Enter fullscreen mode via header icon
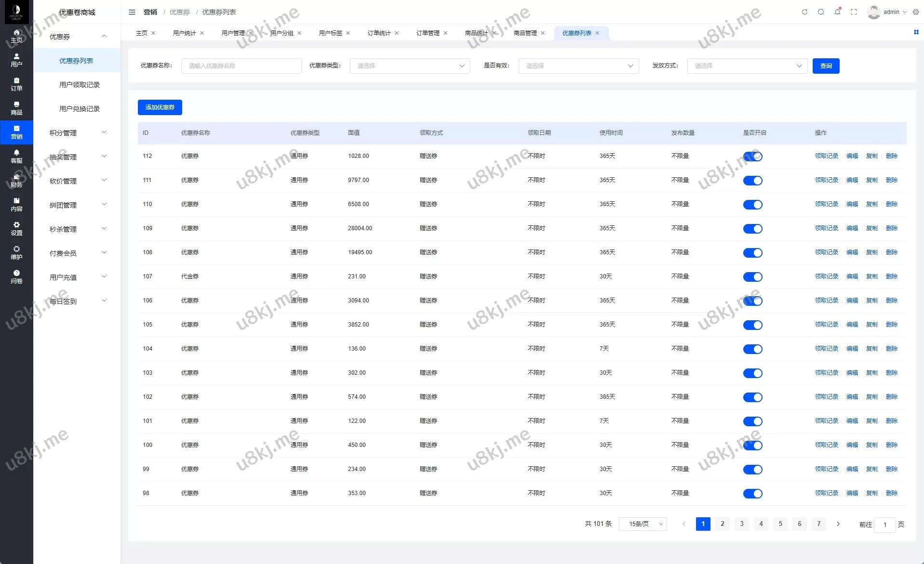 pos(854,12)
